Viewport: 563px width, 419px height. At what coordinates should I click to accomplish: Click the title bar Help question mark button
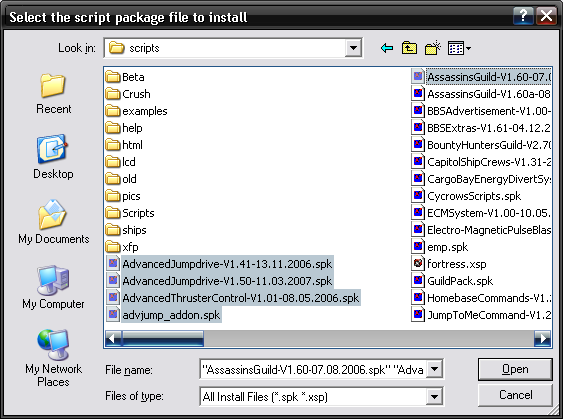coord(523,16)
